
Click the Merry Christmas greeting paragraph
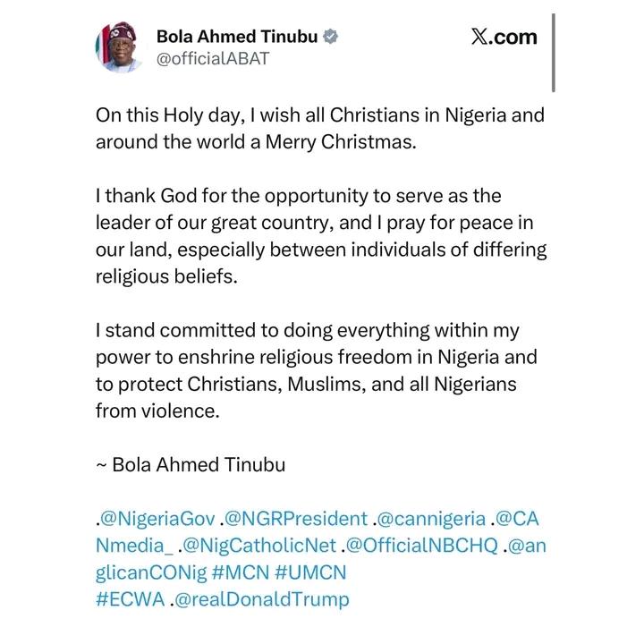319,130
